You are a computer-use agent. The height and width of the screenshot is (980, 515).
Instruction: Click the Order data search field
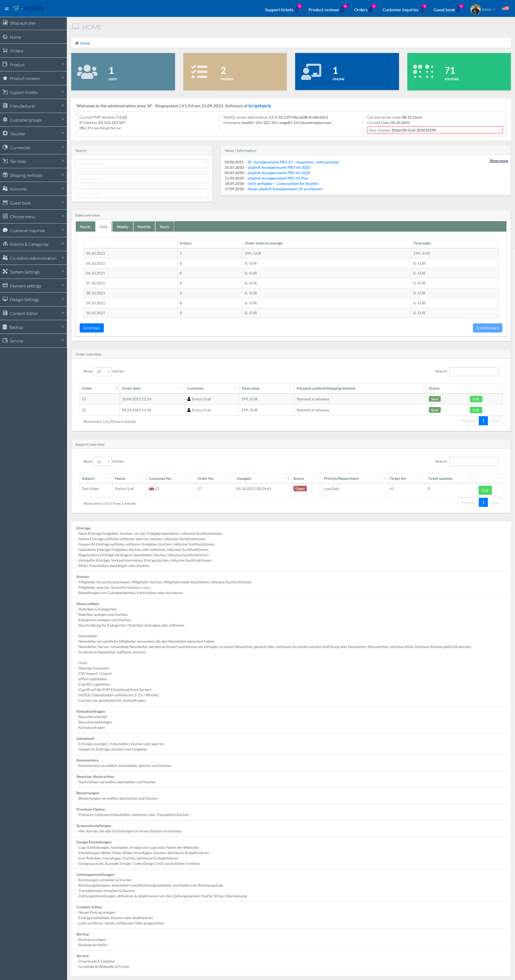point(142,178)
